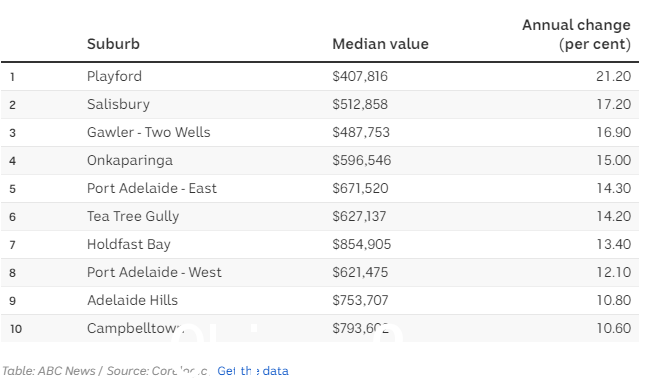Click the Annual change (per cent) header
The width and height of the screenshot is (653, 383).
tap(576, 35)
